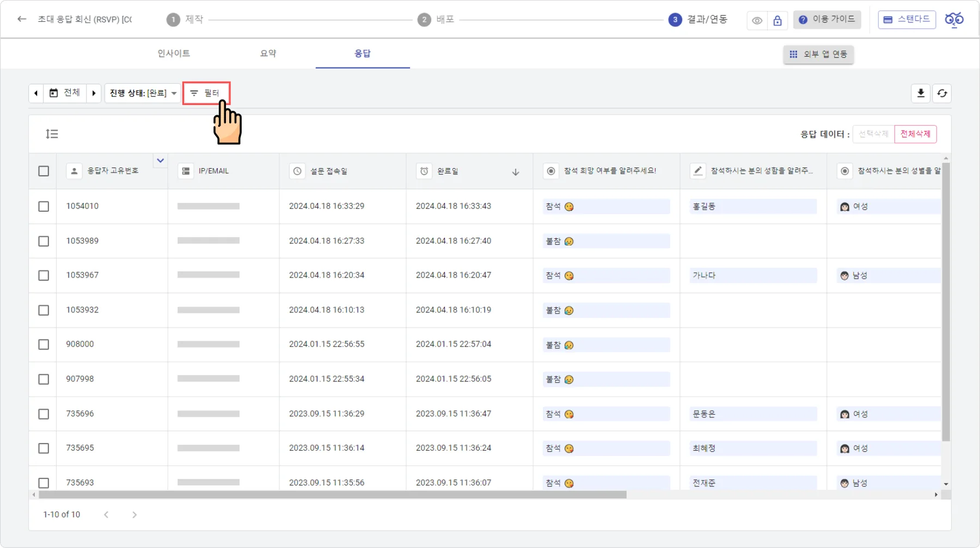This screenshot has width=980, height=548.
Task: Switch to the 인사이트 tab
Action: point(174,53)
